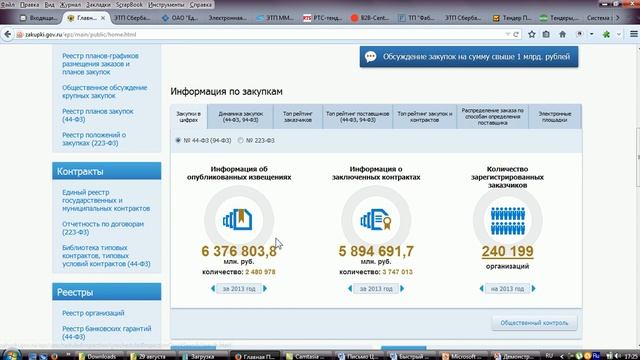Switch to Динамика закупок tab
640x360 pixels.
click(240, 117)
